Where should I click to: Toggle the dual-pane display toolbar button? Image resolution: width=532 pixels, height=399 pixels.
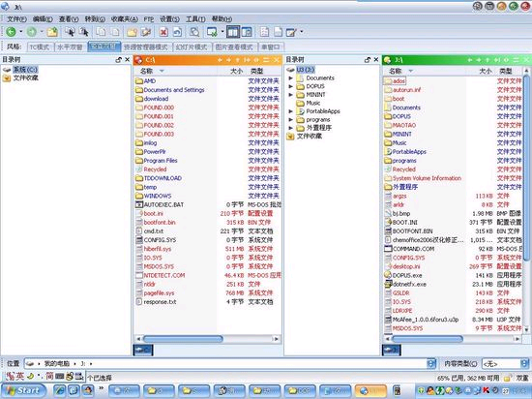(x=233, y=32)
